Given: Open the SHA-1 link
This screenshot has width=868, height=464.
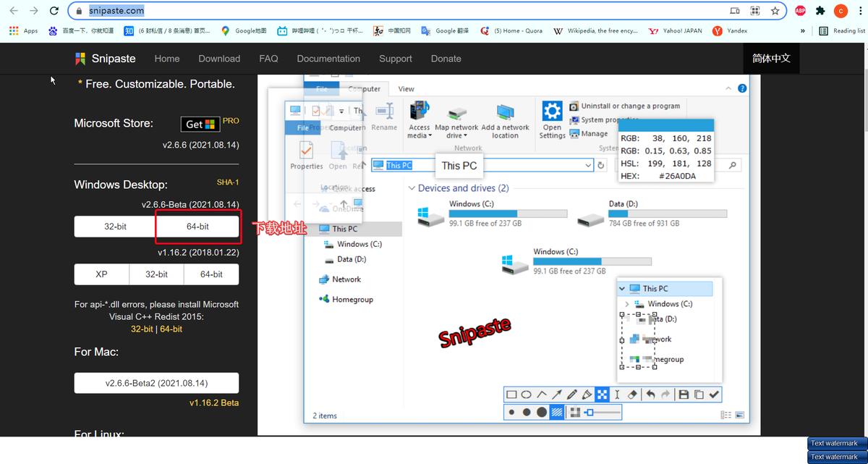Looking at the screenshot, I should [228, 182].
